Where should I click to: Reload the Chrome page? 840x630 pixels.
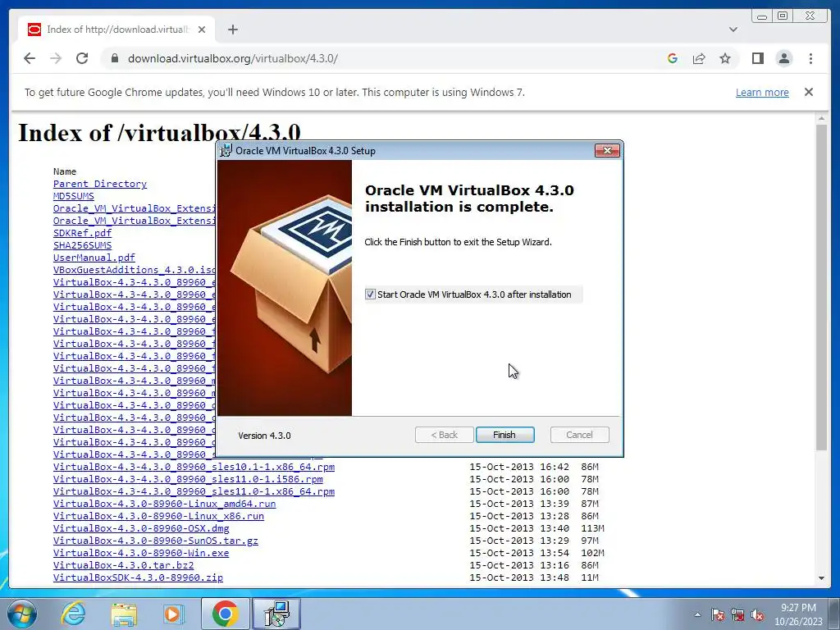[82, 58]
